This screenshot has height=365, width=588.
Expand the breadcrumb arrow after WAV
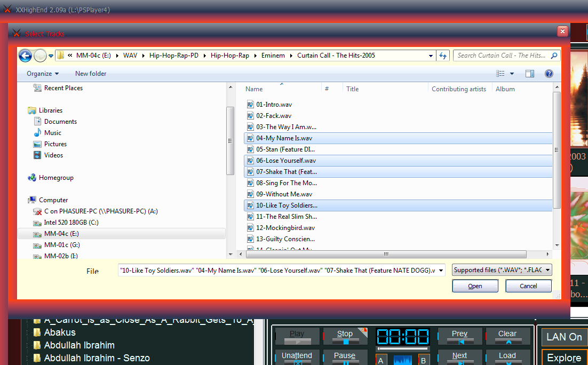tap(143, 55)
